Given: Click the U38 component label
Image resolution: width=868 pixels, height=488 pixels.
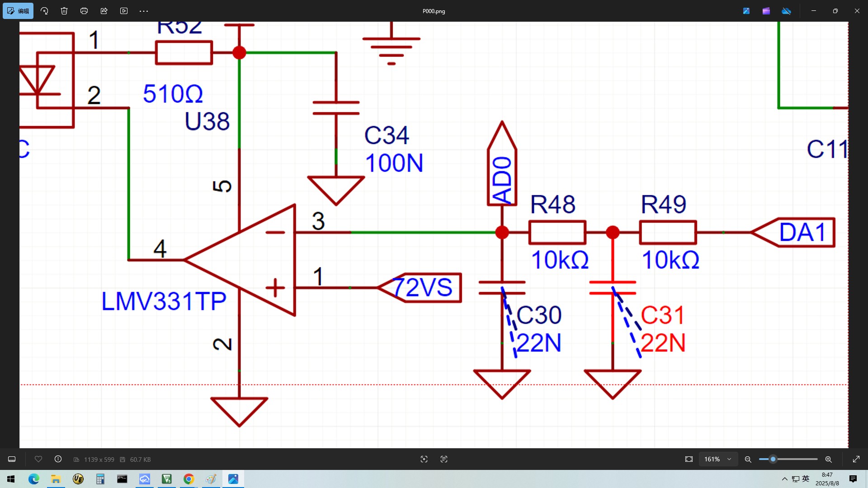Looking at the screenshot, I should pyautogui.click(x=207, y=121).
